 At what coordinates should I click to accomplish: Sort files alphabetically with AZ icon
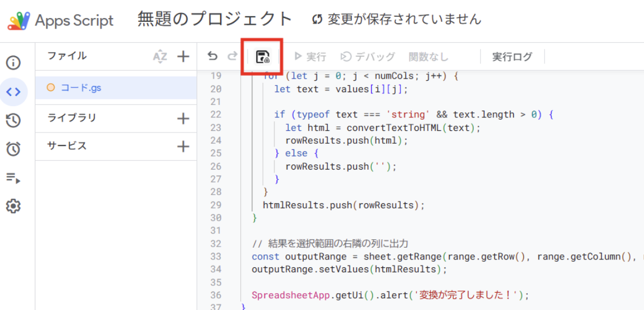(x=160, y=56)
